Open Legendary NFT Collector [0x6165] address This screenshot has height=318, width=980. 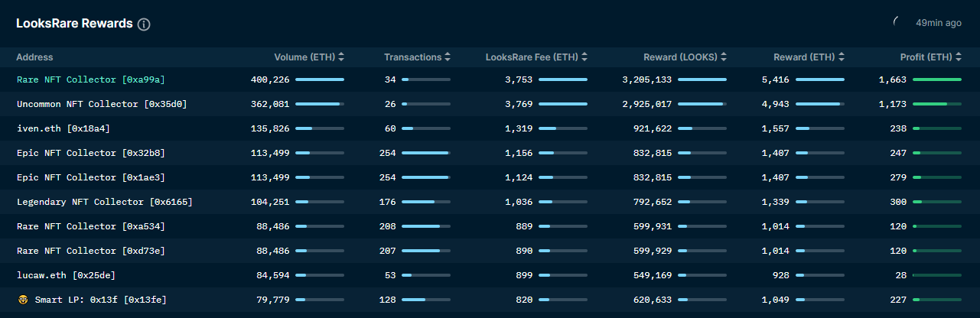(105, 202)
